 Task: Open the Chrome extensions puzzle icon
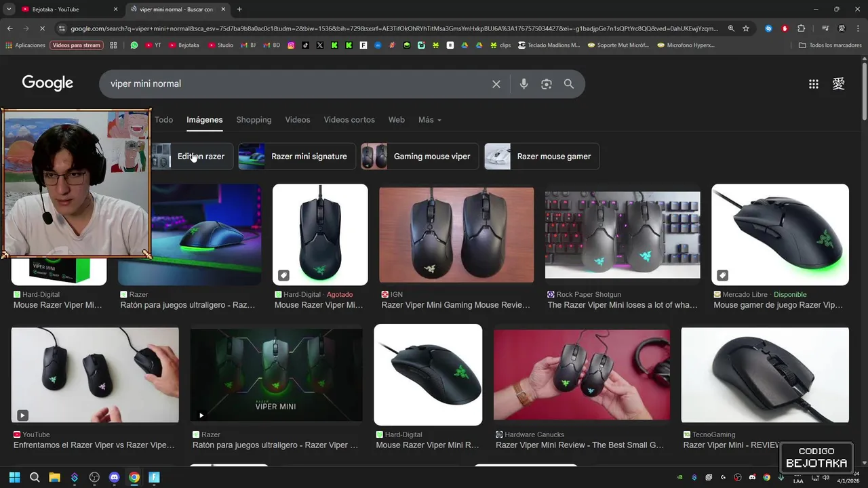click(x=802, y=28)
